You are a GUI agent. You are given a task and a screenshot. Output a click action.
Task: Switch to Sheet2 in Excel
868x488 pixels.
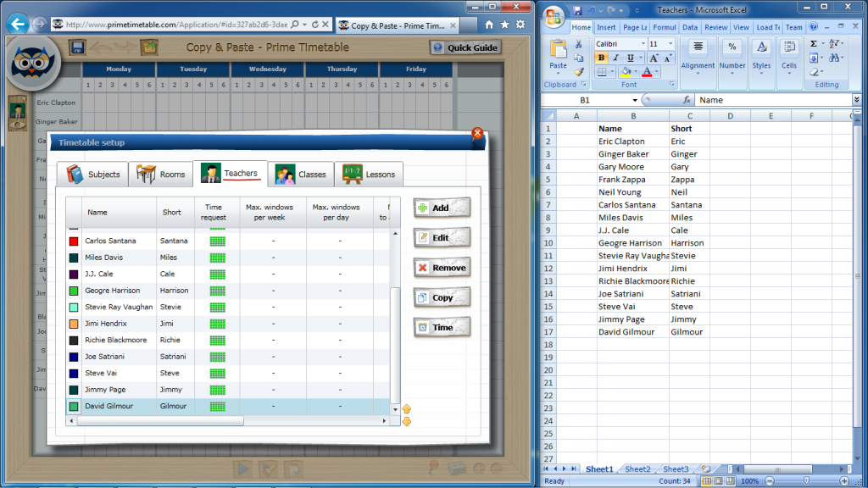pos(637,469)
